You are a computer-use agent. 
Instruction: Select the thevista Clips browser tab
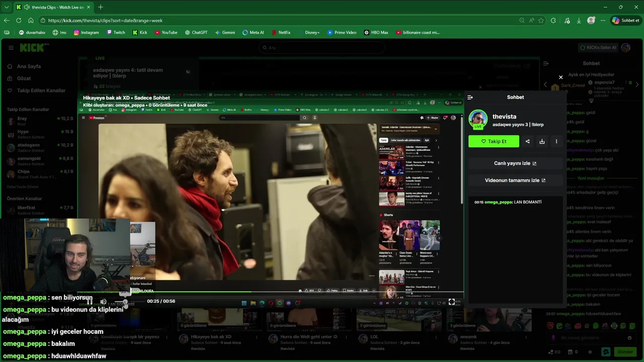point(53,7)
